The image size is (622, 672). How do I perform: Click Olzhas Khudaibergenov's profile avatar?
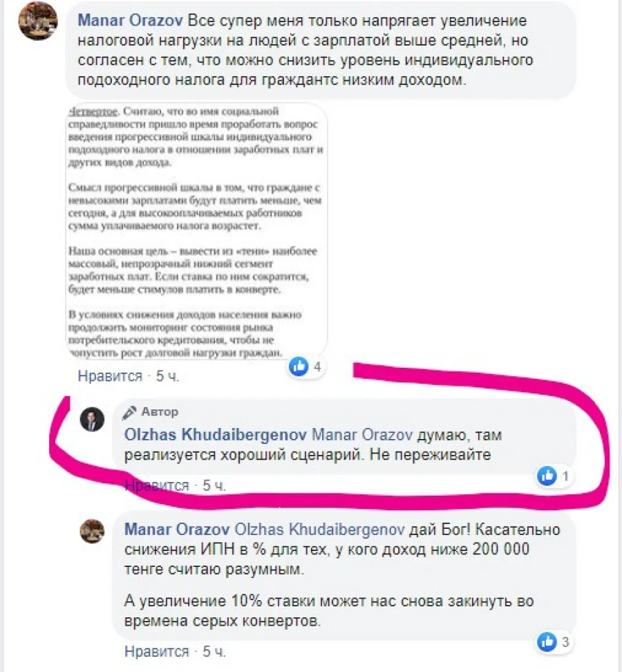(92, 419)
